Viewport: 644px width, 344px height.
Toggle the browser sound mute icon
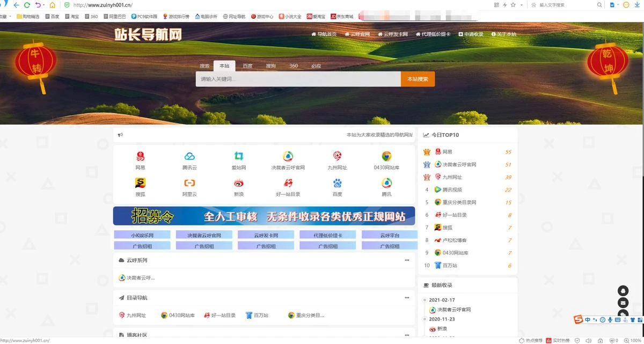[589, 340]
